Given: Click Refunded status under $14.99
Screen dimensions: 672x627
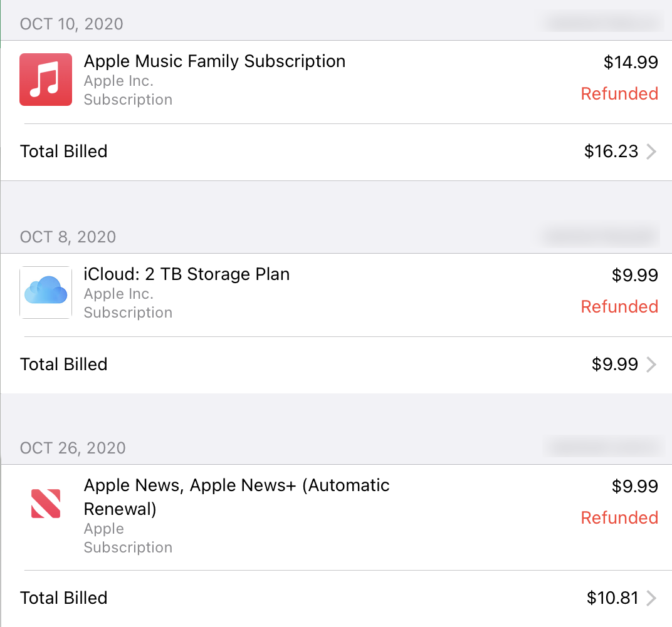Looking at the screenshot, I should (x=619, y=94).
